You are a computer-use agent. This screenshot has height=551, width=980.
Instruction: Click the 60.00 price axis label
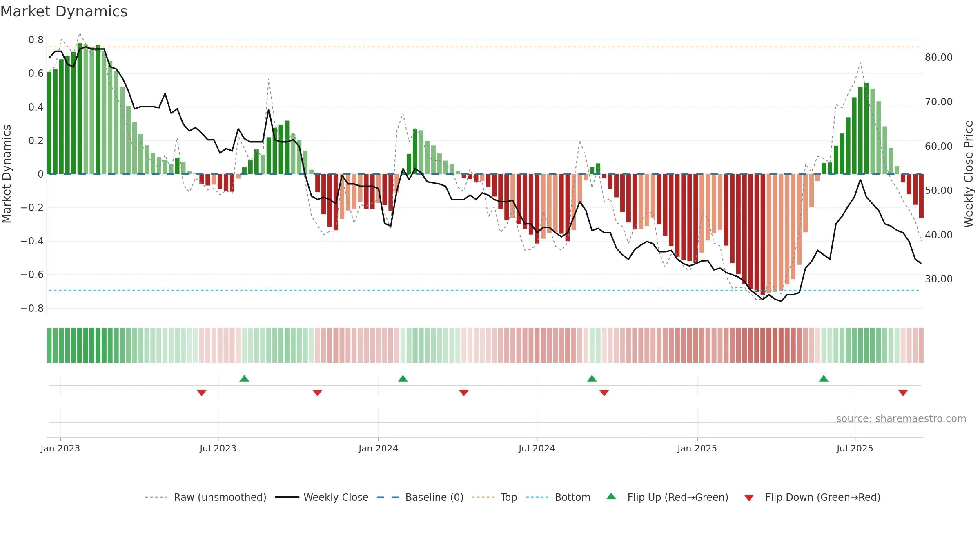point(939,147)
